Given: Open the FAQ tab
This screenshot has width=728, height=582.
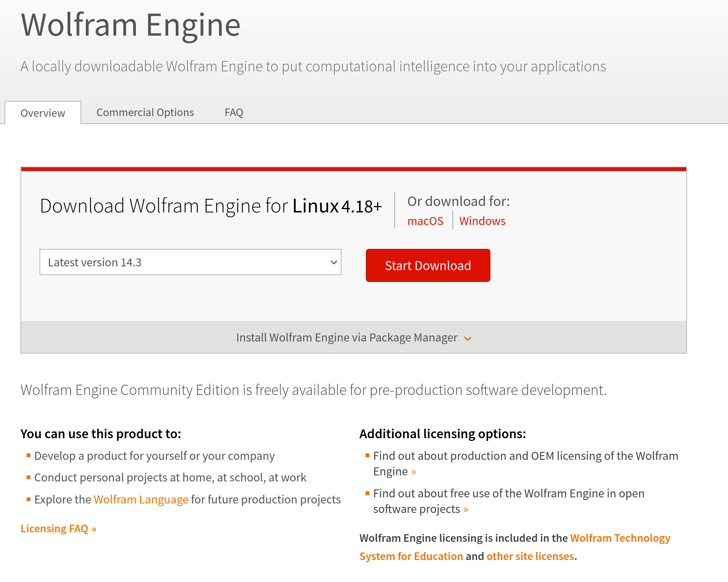Looking at the screenshot, I should [x=234, y=112].
